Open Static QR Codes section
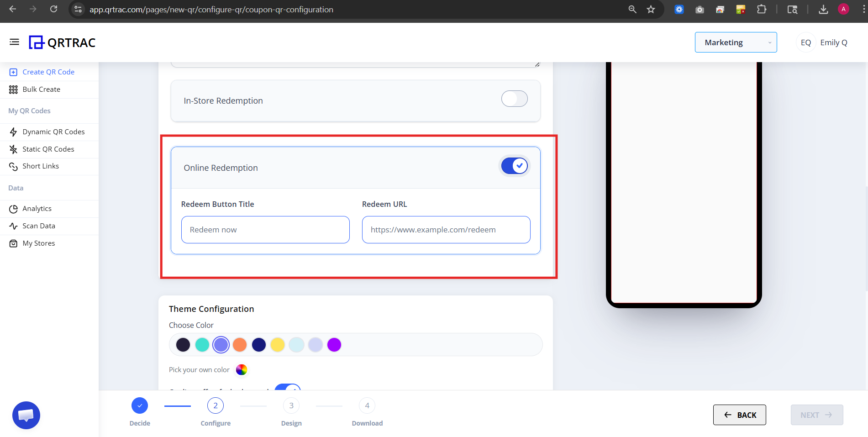The width and height of the screenshot is (868, 437). [48, 149]
